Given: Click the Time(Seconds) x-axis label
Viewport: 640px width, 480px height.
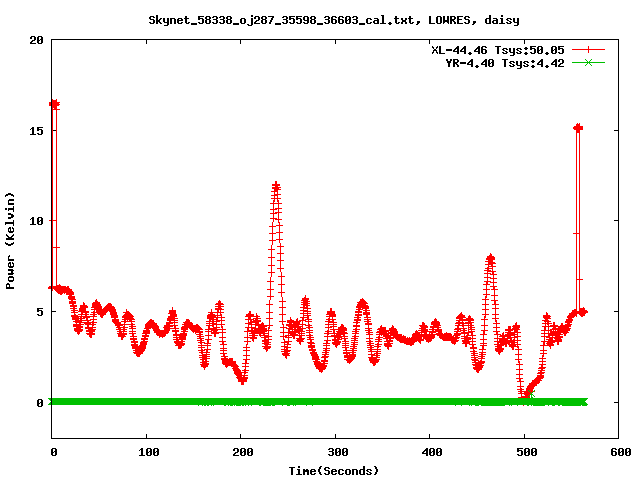Looking at the screenshot, I should (334, 471).
